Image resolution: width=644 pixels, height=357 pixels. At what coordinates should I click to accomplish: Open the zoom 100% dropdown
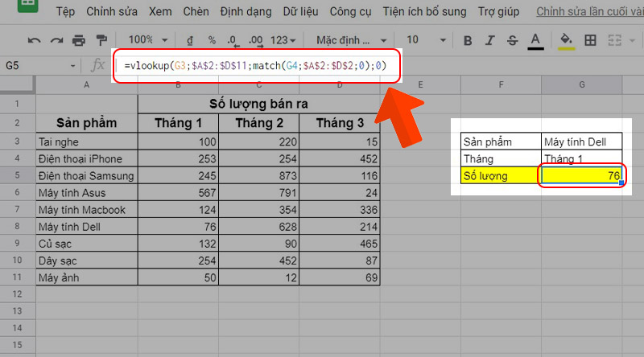[x=147, y=40]
